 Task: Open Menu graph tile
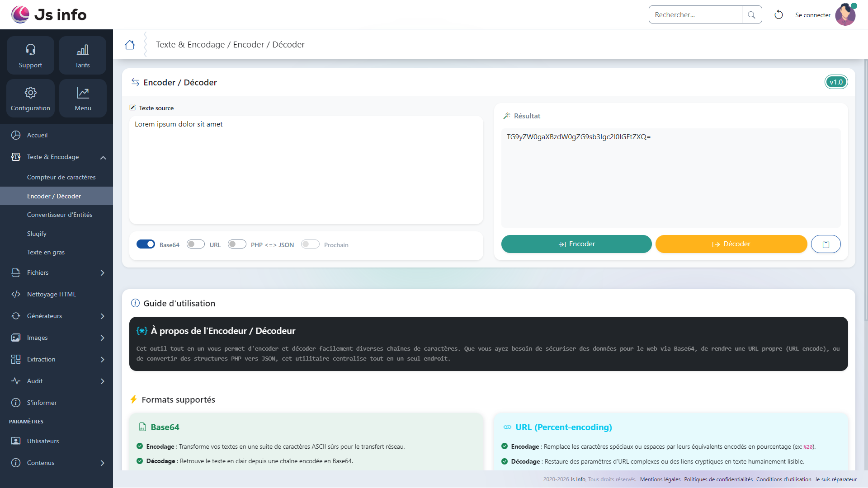(x=83, y=98)
